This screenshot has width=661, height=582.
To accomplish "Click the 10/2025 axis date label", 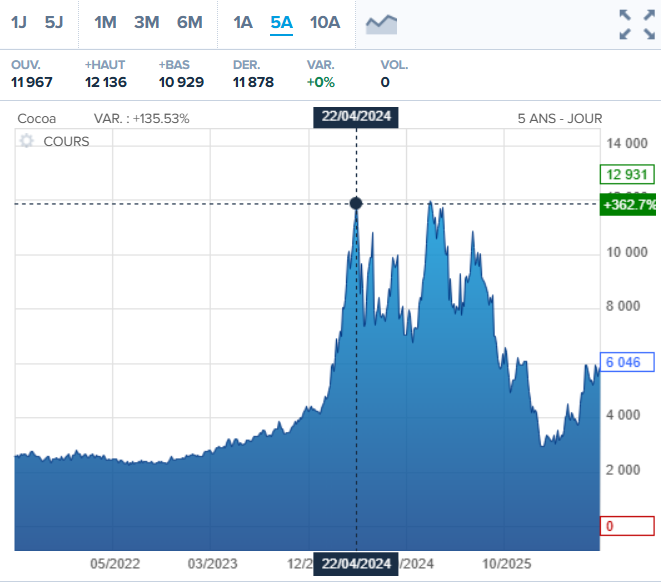I will [507, 564].
